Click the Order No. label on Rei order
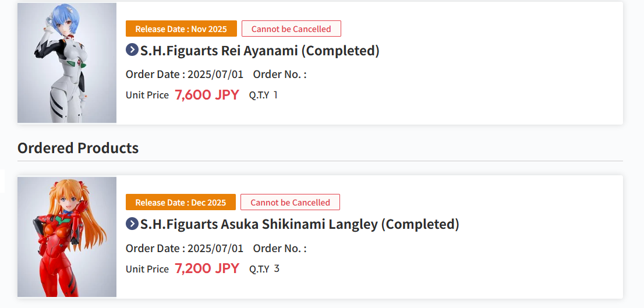 coord(279,75)
